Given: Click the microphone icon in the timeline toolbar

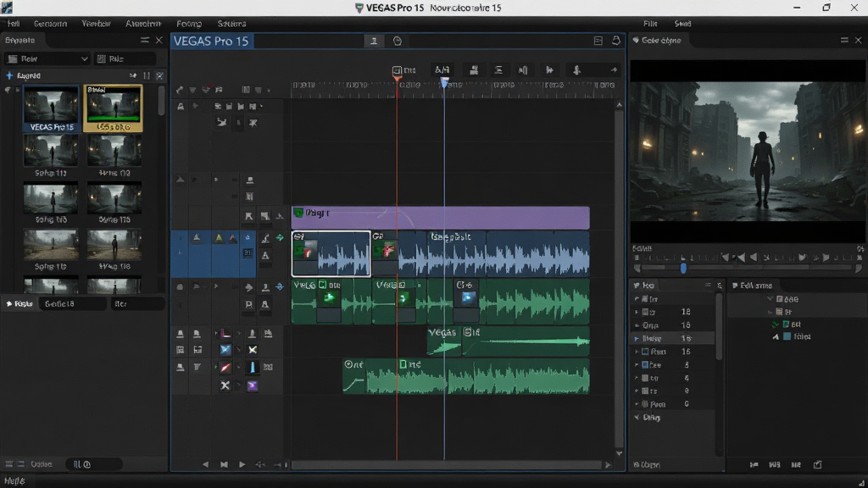Looking at the screenshot, I should pos(576,69).
